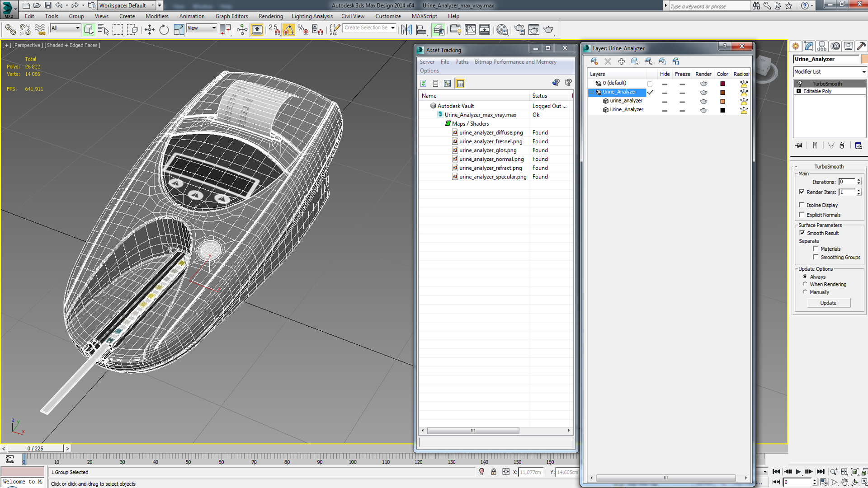Go to the animation start frame
This screenshot has height=488, width=868.
tap(776, 472)
